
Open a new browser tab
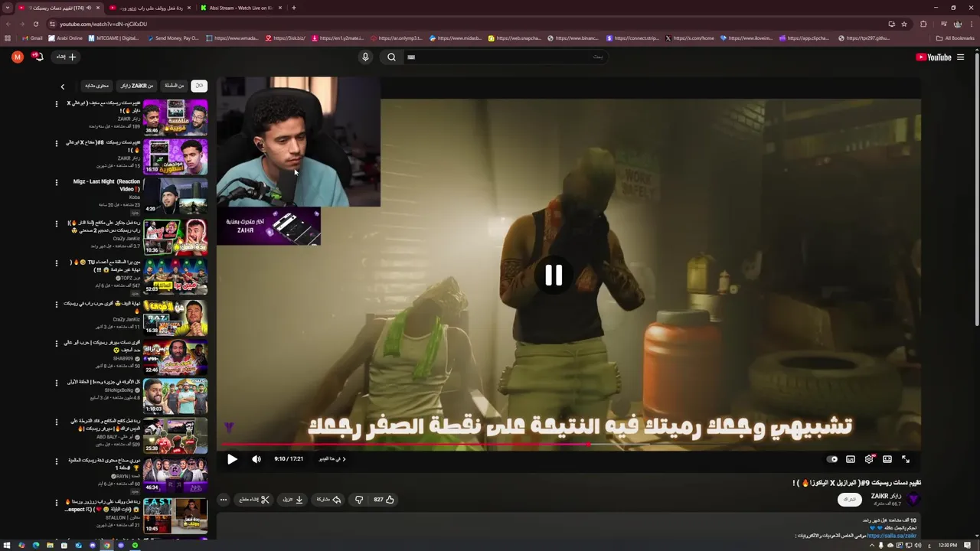pos(294,8)
